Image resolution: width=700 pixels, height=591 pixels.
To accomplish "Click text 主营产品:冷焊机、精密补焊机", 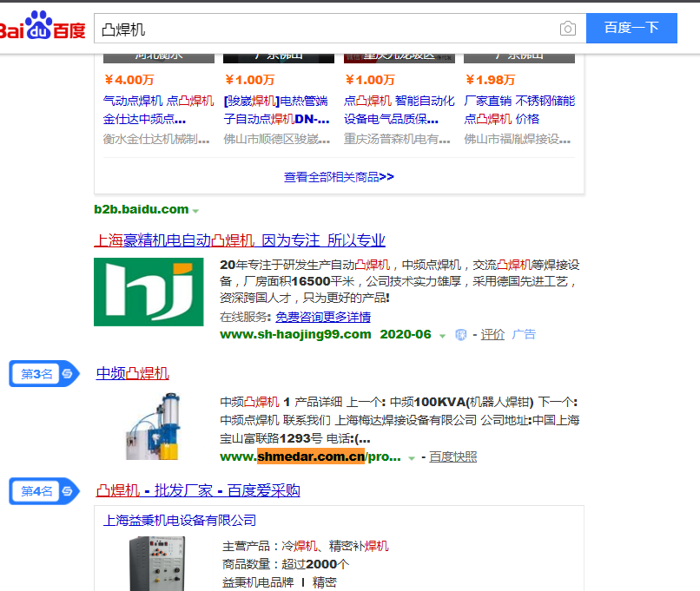I will 306,546.
